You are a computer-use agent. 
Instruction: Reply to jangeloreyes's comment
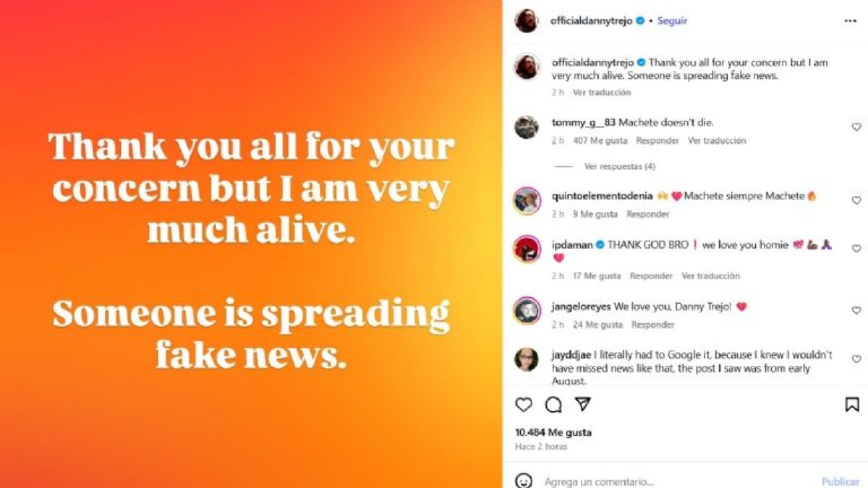tap(653, 325)
